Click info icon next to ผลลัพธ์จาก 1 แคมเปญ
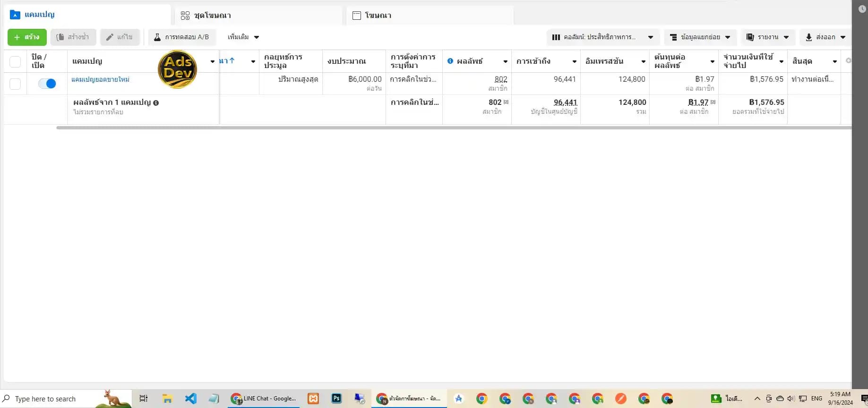This screenshot has height=408, width=868. (156, 102)
